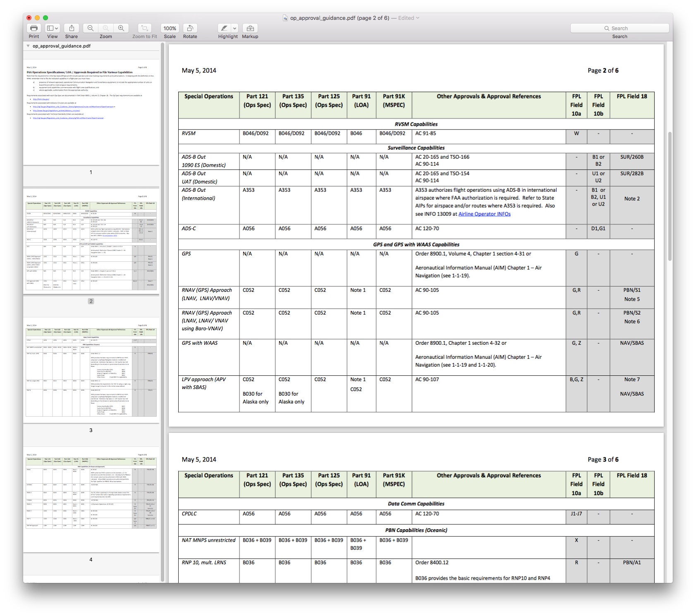Activate the Highlight pen tool
This screenshot has width=696, height=616.
(x=224, y=28)
